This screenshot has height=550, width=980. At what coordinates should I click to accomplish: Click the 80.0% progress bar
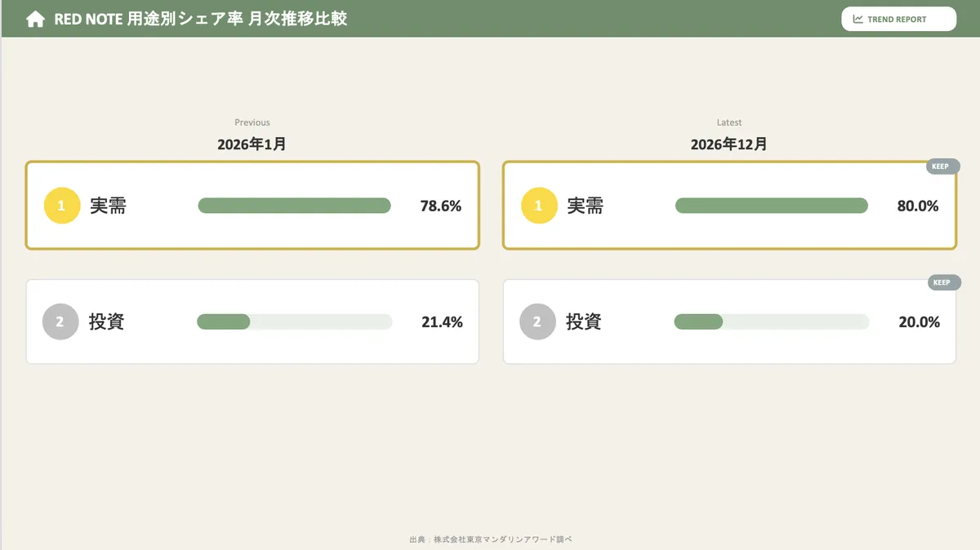(x=771, y=206)
